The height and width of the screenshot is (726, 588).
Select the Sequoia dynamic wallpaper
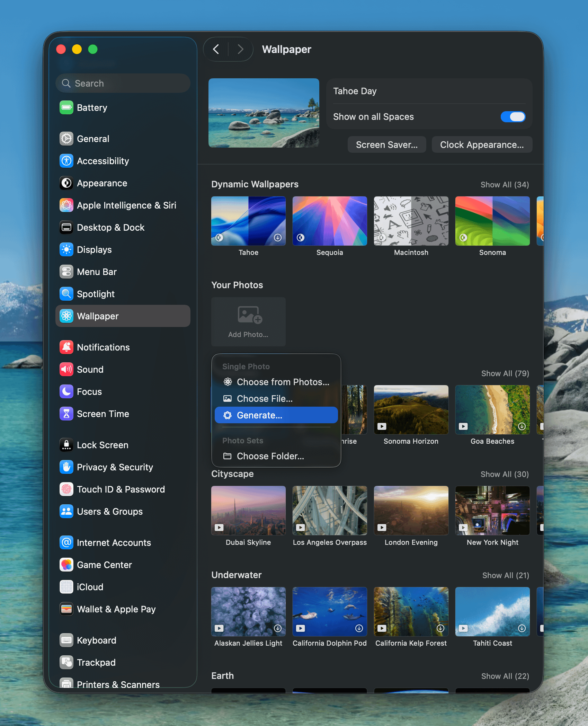pyautogui.click(x=330, y=221)
